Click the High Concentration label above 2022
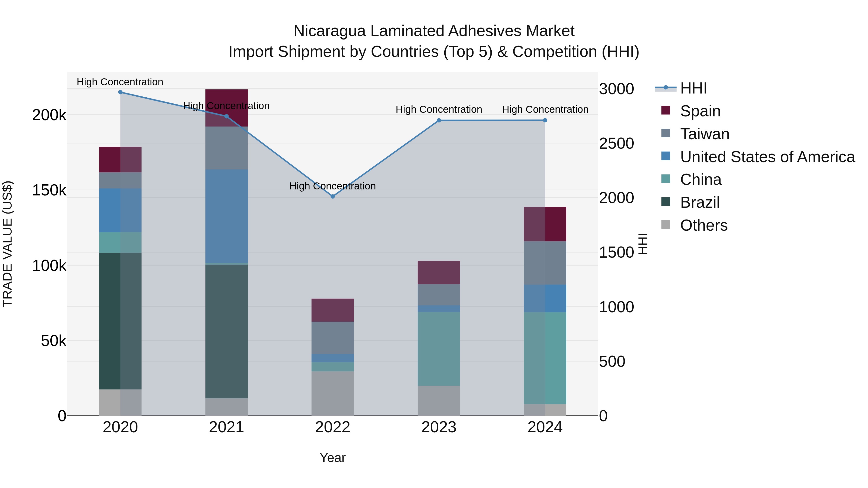 click(x=332, y=186)
